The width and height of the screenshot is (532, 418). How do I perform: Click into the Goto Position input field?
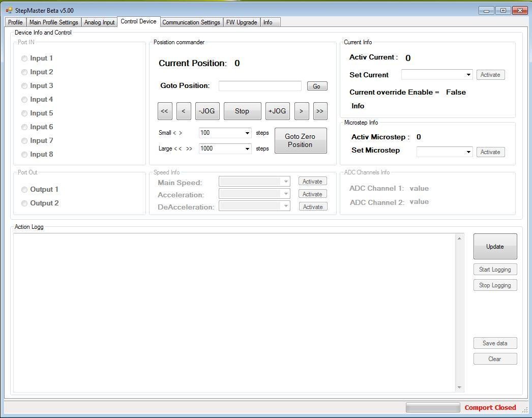tap(260, 86)
